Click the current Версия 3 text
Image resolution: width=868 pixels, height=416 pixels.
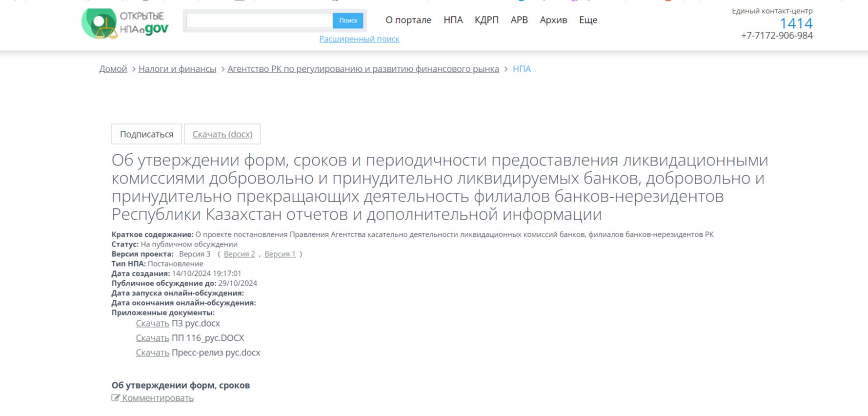coord(195,254)
